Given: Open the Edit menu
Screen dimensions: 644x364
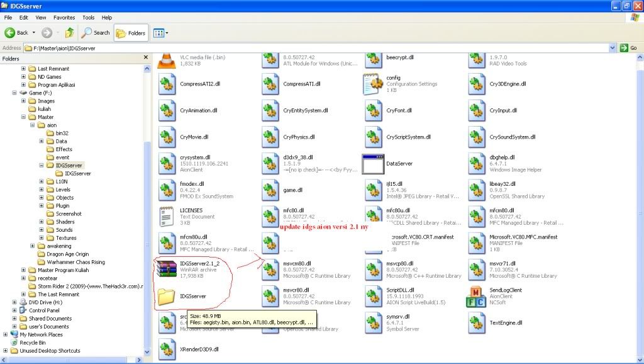Looking at the screenshot, I should [24, 17].
